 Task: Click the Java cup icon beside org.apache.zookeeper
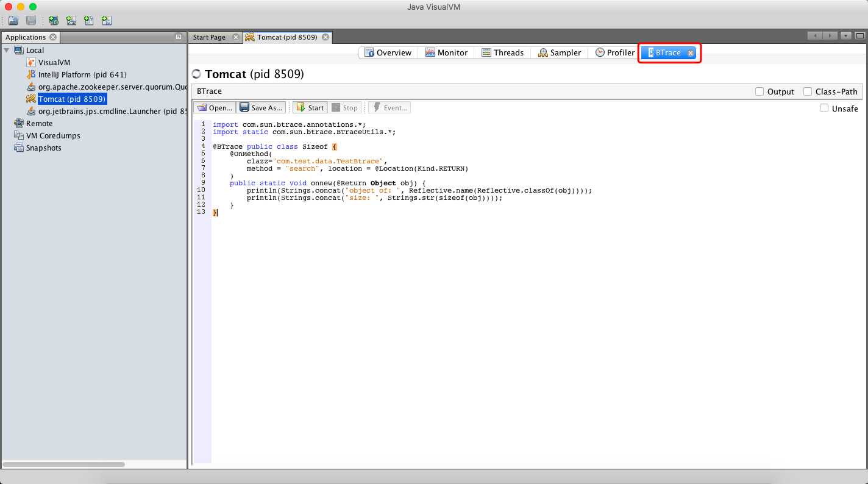point(31,87)
